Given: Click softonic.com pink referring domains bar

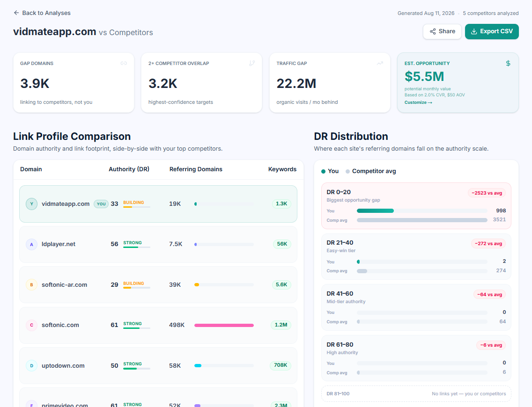Looking at the screenshot, I should click(224, 325).
